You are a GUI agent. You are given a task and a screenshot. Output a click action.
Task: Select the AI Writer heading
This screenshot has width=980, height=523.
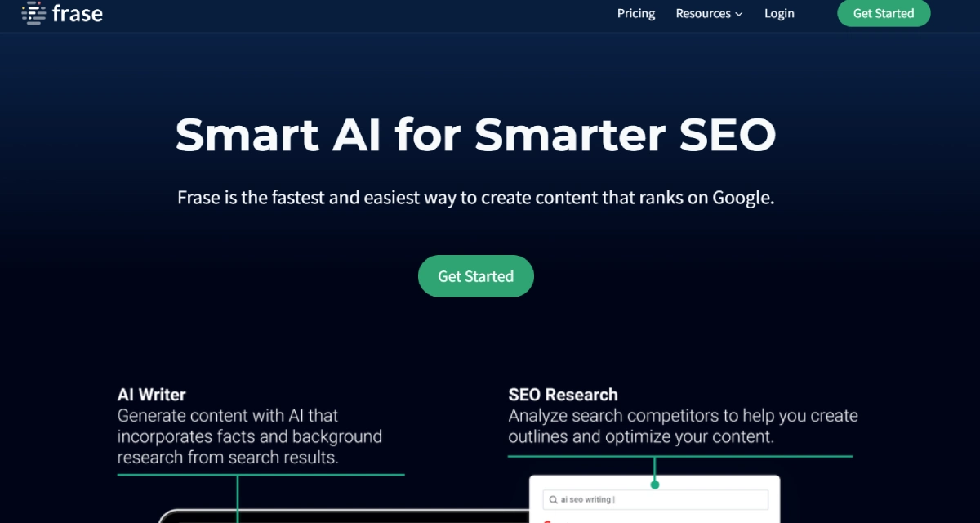click(x=152, y=395)
